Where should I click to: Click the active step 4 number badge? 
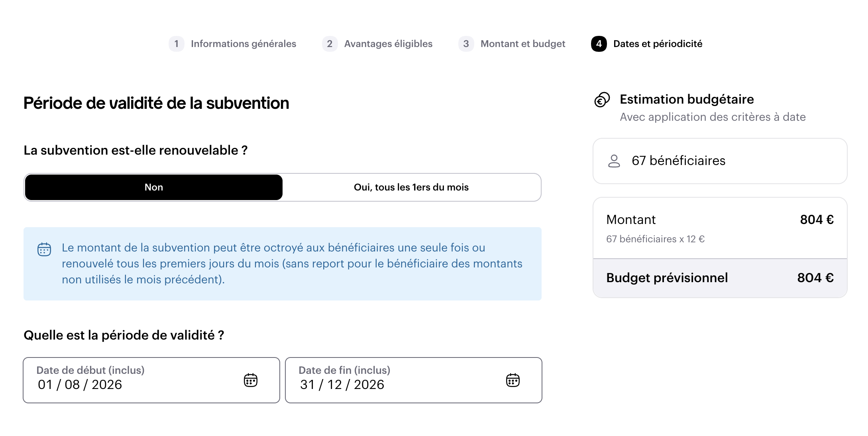point(599,44)
